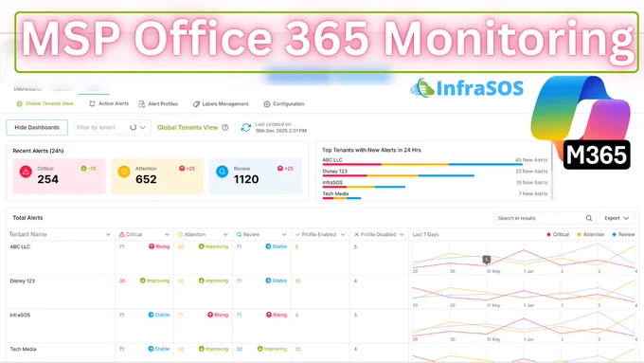Switch to the Active Alerts tab

pos(109,103)
